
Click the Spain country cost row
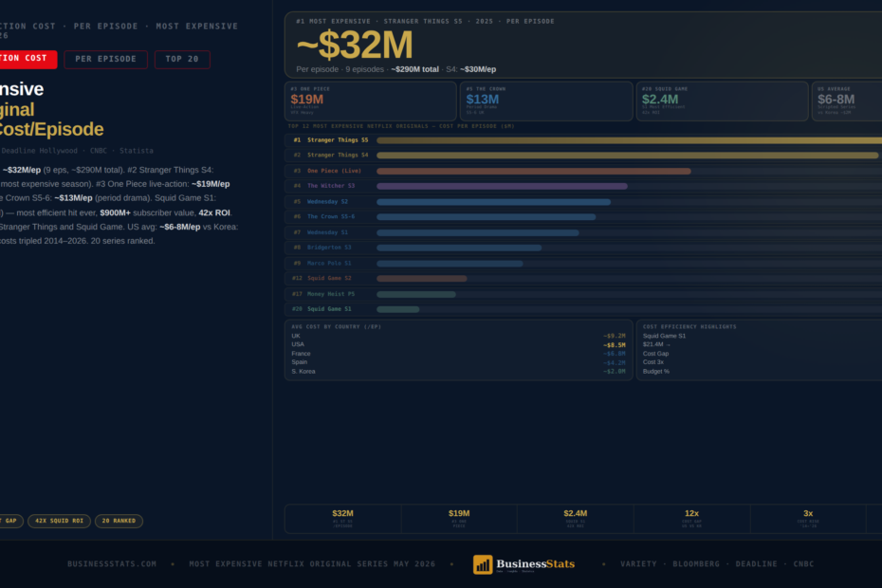tap(458, 362)
